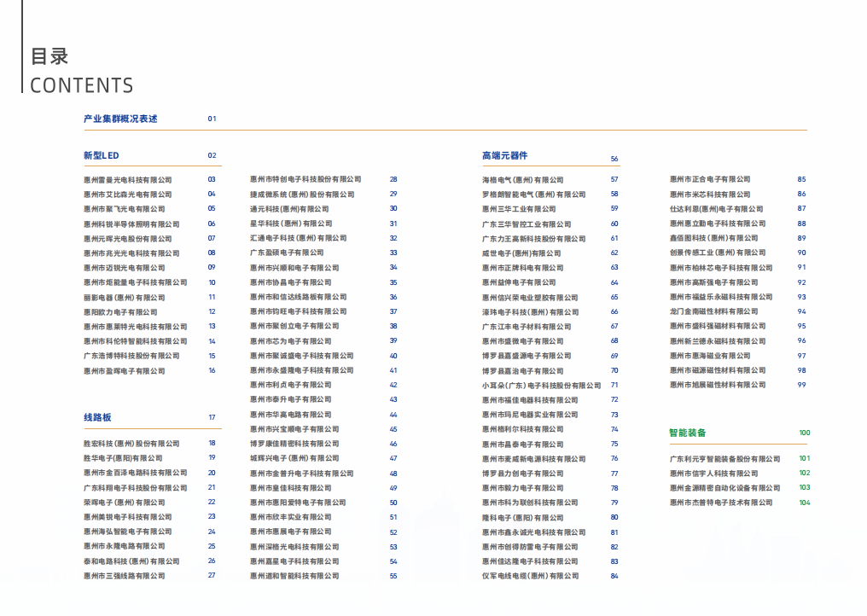Select entry '荣晖电子(惠州)有限公司'
Screen dimensions: 867x616
click(125, 503)
